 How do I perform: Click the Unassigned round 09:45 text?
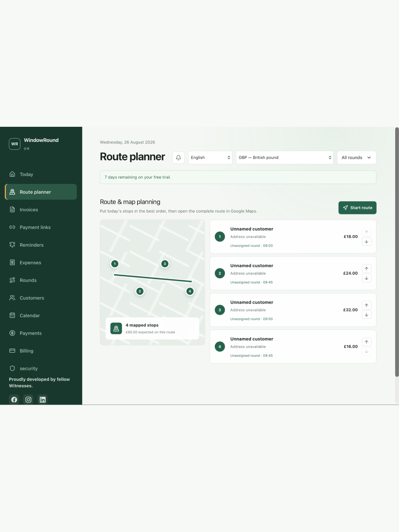(251, 356)
